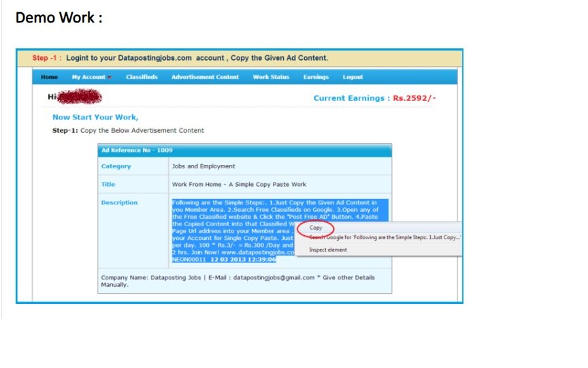588x368 pixels.
Task: View the Work Status page
Action: click(271, 77)
